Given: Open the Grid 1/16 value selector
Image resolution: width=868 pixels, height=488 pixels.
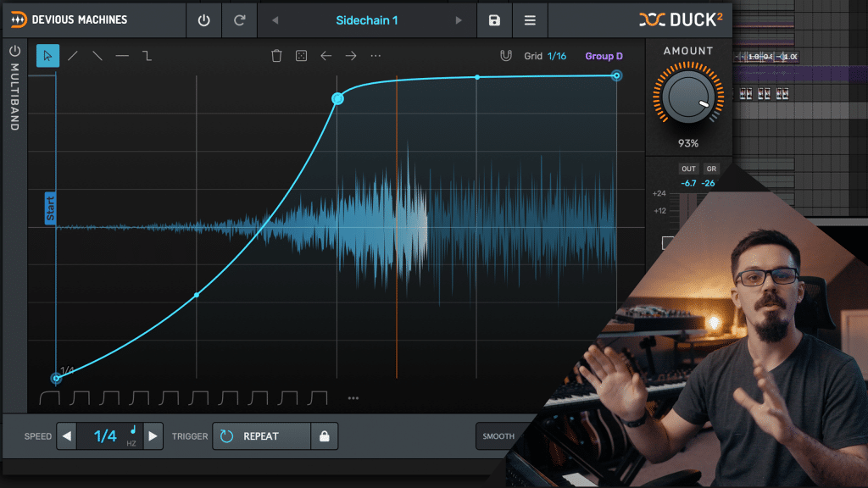Looking at the screenshot, I should click(x=557, y=56).
